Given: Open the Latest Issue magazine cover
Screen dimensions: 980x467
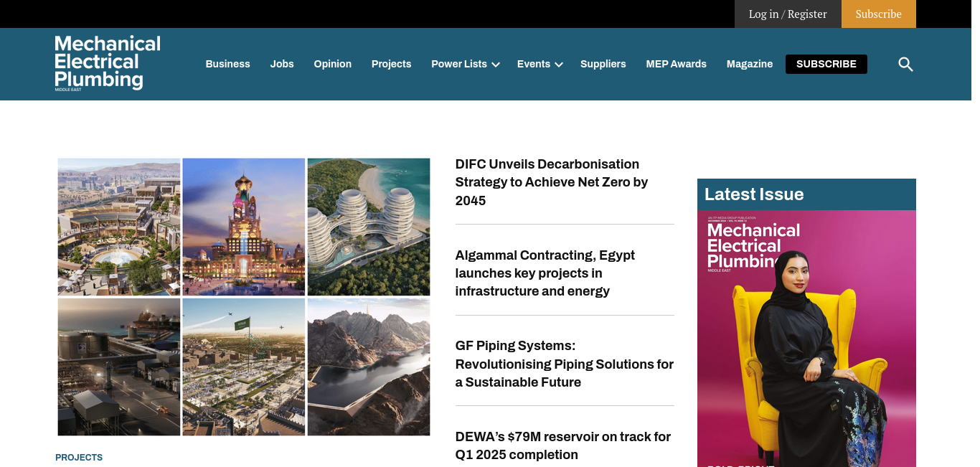Looking at the screenshot, I should [x=806, y=339].
